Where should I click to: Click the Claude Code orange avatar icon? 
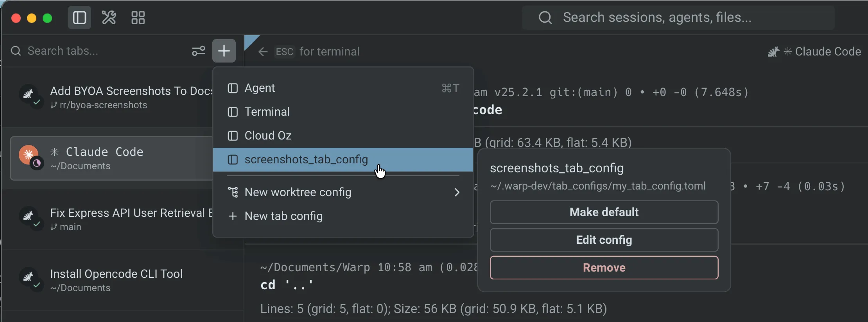pyautogui.click(x=29, y=155)
